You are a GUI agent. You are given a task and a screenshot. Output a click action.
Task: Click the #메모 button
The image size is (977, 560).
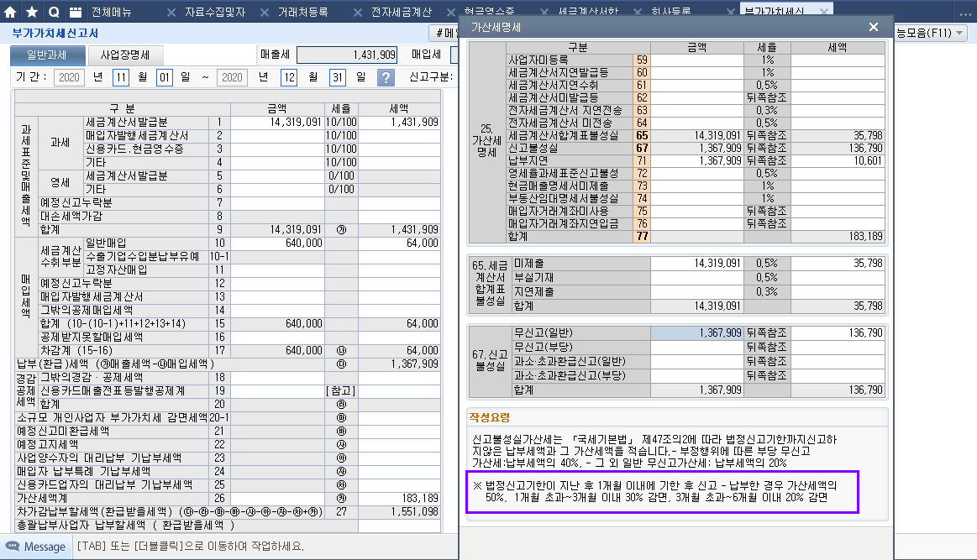point(444,33)
